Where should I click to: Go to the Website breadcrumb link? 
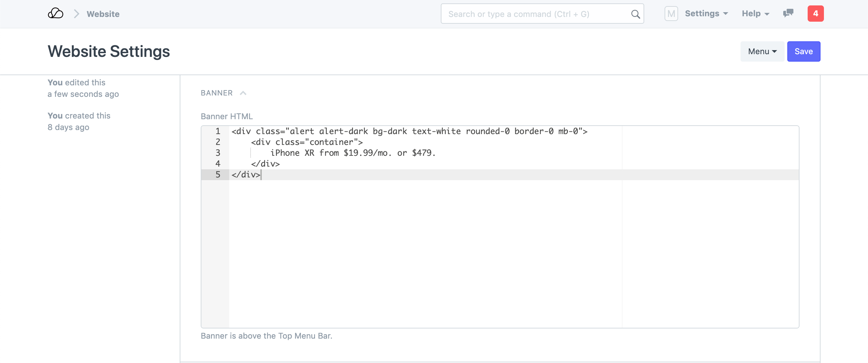tap(103, 14)
